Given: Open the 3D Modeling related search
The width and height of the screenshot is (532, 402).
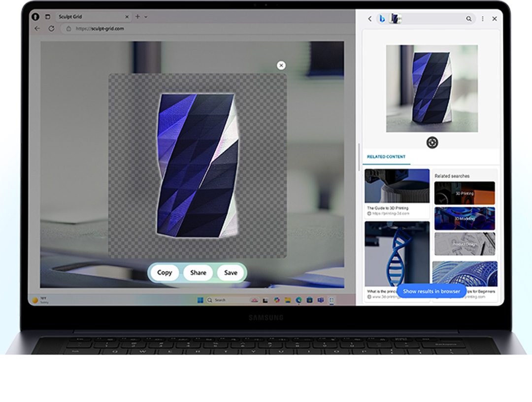Looking at the screenshot, I should point(465,218).
